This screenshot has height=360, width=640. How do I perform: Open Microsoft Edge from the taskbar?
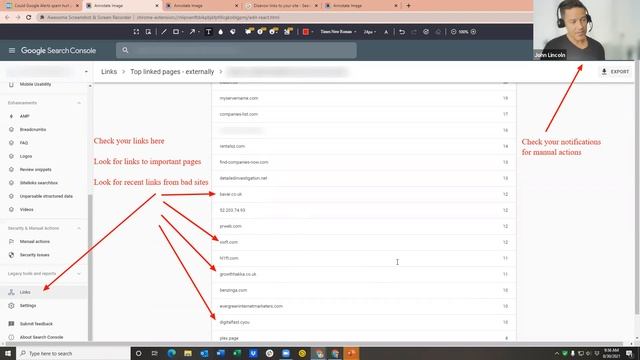click(x=171, y=353)
